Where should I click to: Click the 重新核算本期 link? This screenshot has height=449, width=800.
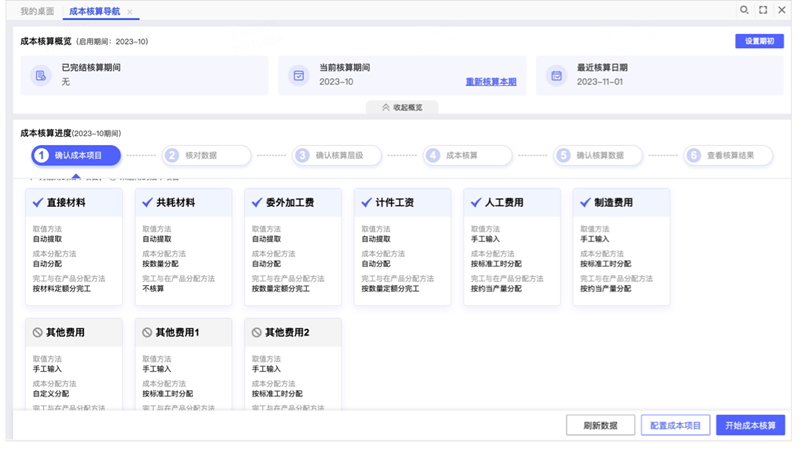click(491, 82)
